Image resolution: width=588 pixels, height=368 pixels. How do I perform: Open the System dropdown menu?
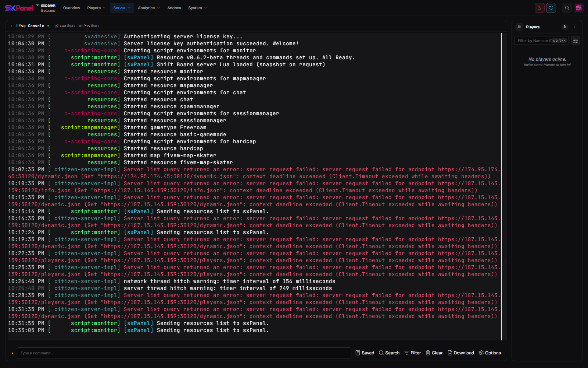[197, 8]
